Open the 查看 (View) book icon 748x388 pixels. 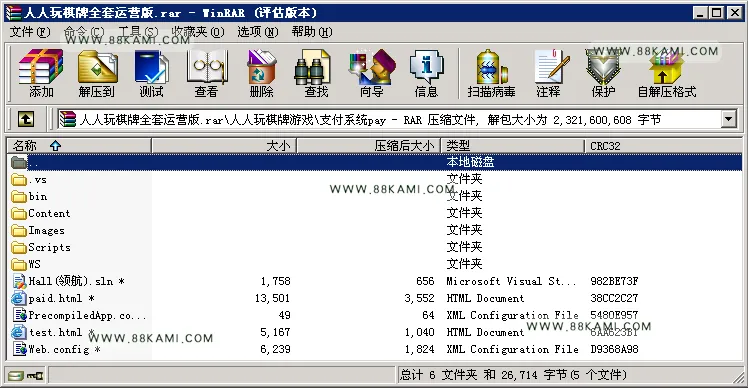[x=206, y=73]
